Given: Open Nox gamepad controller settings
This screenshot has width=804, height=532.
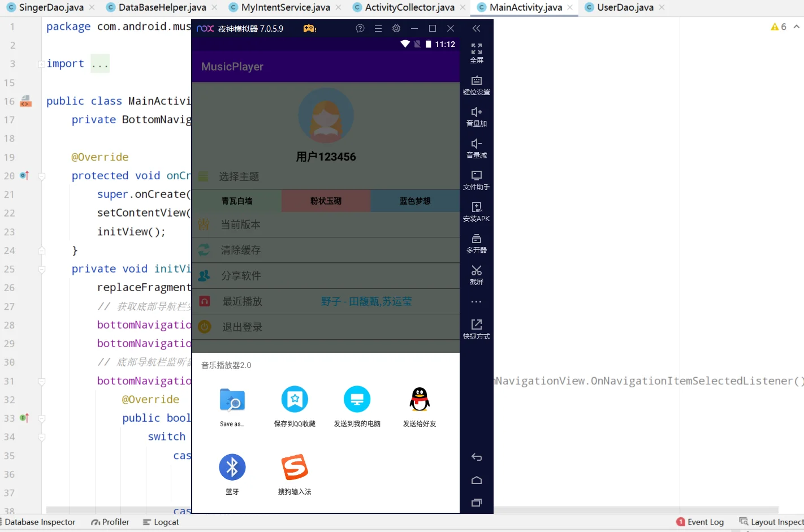Looking at the screenshot, I should 310,28.
